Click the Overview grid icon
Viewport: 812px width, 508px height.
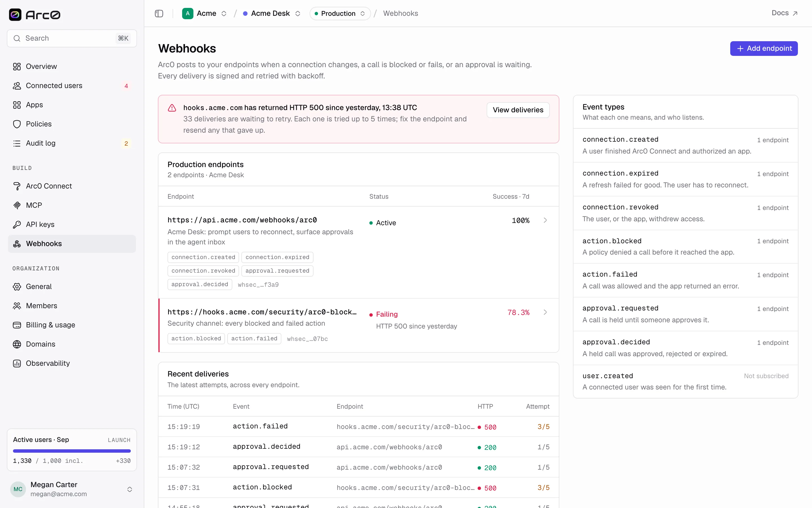pos(17,67)
